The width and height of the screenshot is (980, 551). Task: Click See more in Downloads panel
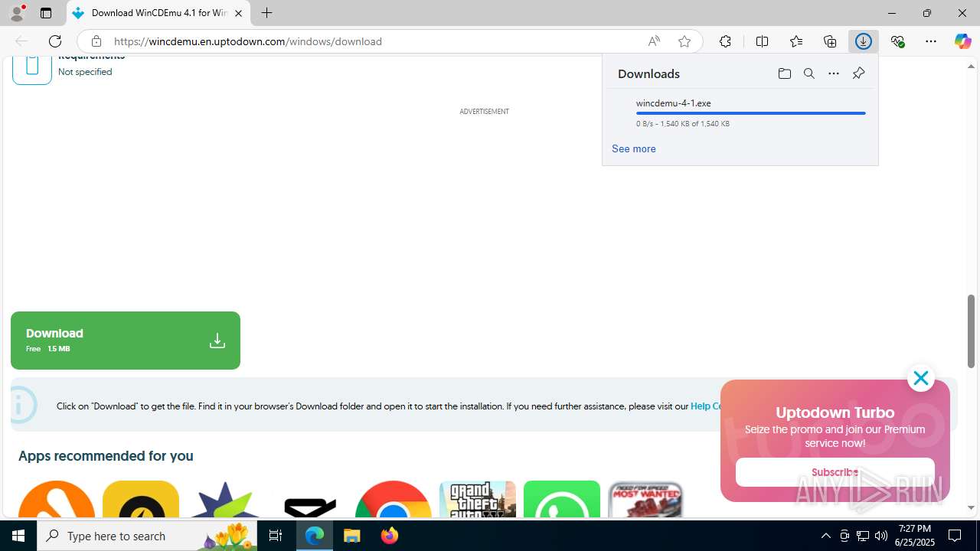(633, 148)
